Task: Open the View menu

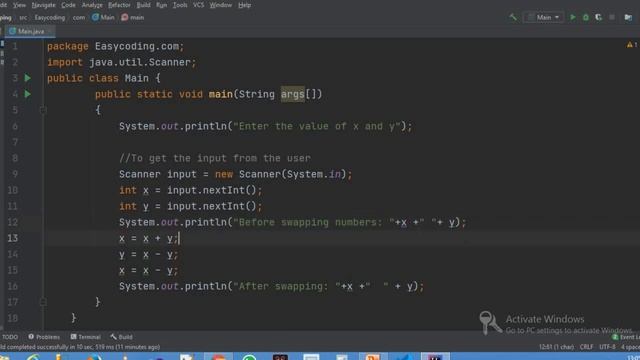Action: 19,5
